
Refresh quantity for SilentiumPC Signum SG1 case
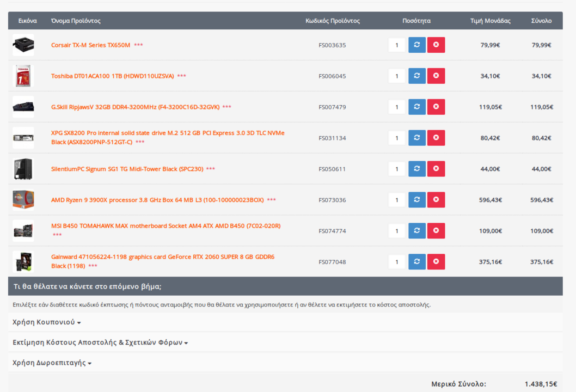[x=417, y=169]
